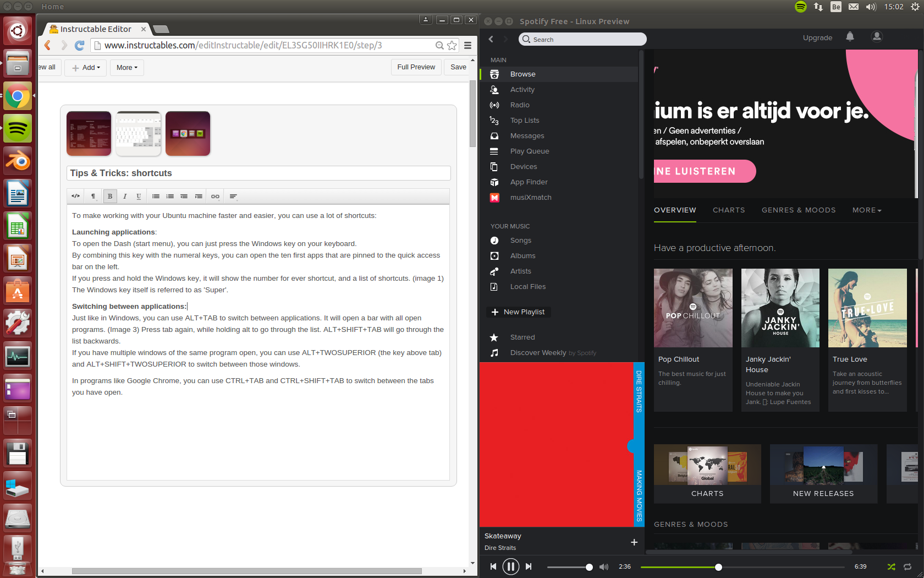Select the OVERVIEW tab in Spotify
The height and width of the screenshot is (578, 924).
pyautogui.click(x=675, y=210)
